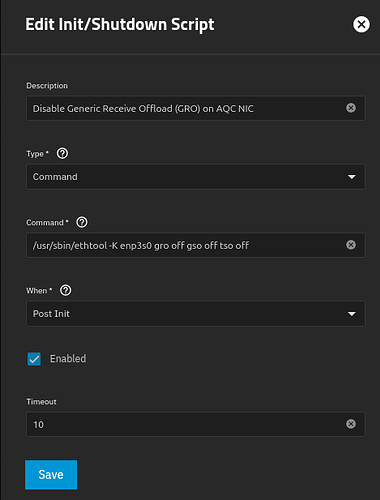Close the Edit Init/Shutdown Script panel

[361, 24]
